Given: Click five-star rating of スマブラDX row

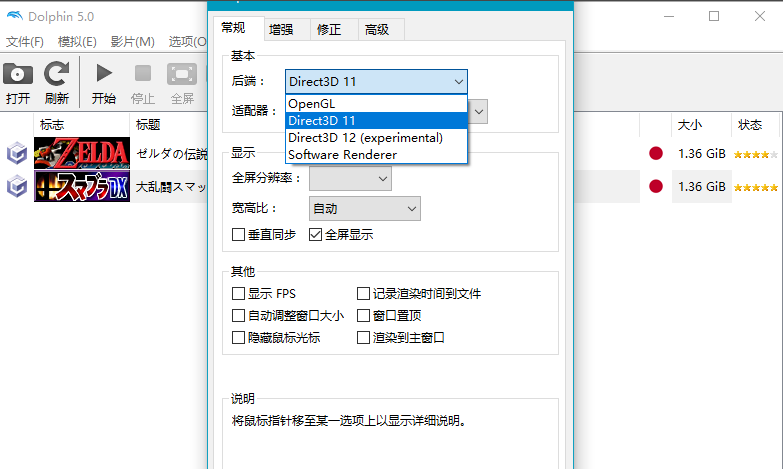Looking at the screenshot, I should point(756,188).
